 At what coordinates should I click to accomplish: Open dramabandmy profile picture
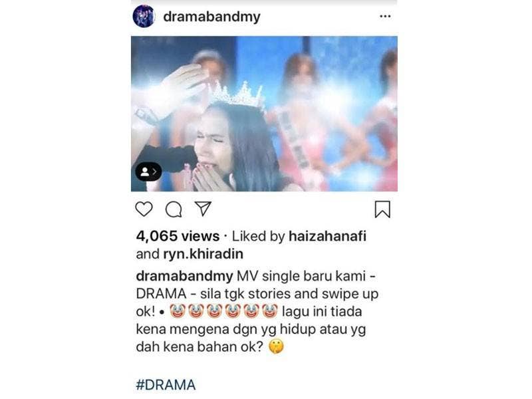pos(144,16)
